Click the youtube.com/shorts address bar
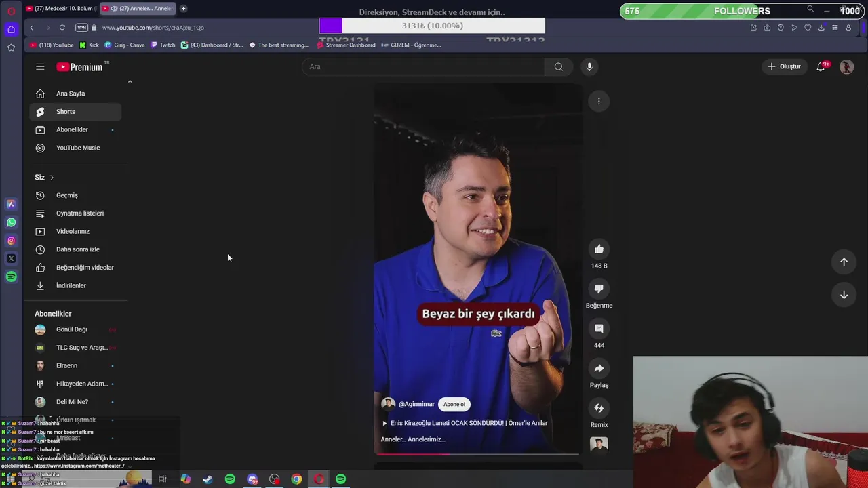The image size is (868, 488). (x=153, y=28)
